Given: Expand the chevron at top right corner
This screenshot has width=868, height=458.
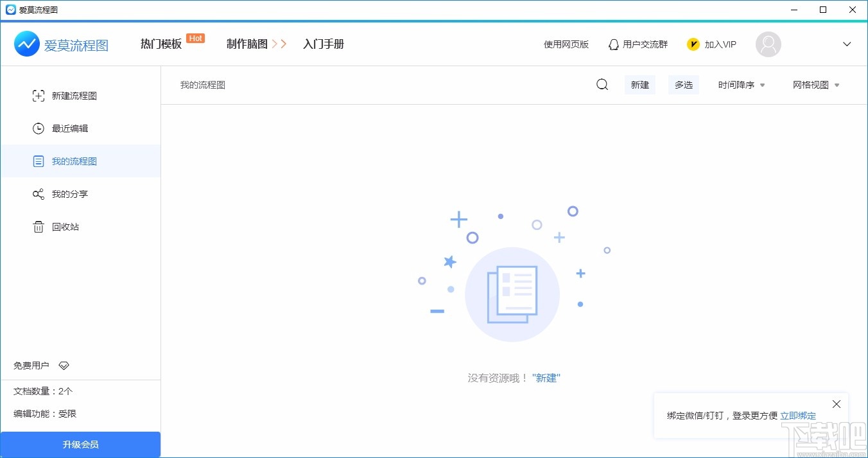Looking at the screenshot, I should 846,44.
